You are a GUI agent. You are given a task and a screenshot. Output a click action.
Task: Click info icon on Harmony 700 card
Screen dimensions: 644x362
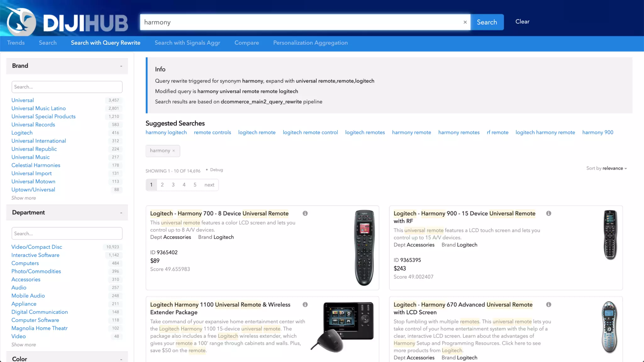[305, 213]
